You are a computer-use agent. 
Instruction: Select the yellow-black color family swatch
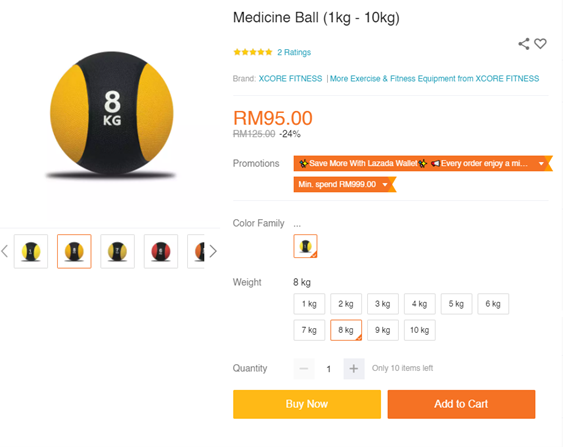click(305, 246)
